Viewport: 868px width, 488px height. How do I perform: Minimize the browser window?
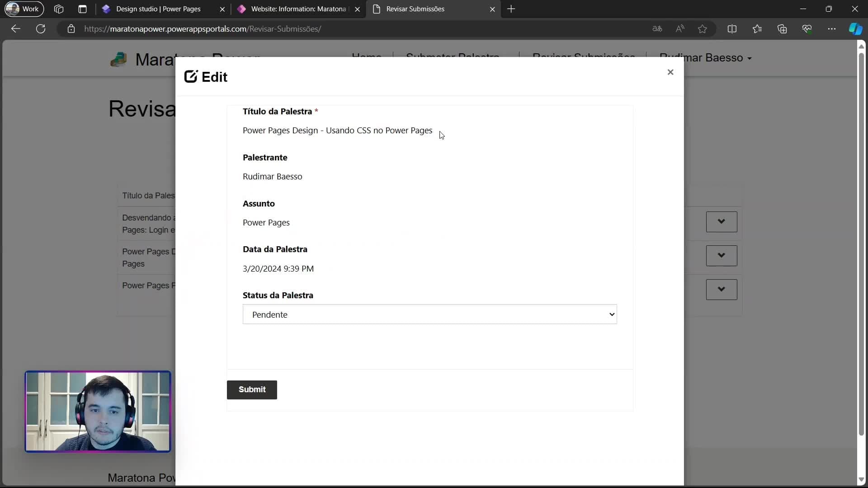pos(803,9)
